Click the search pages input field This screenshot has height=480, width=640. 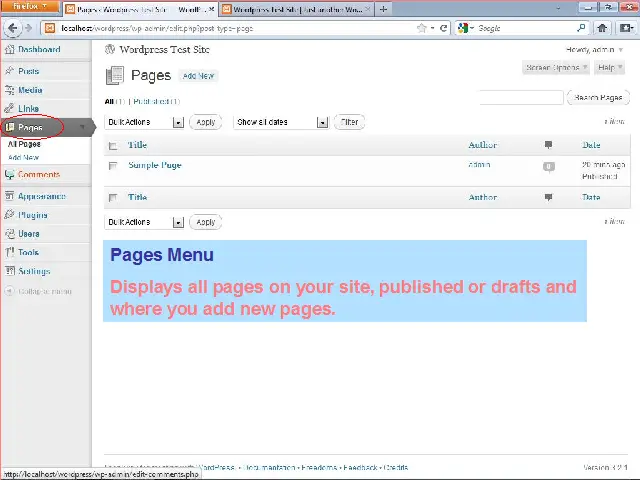coord(522,98)
